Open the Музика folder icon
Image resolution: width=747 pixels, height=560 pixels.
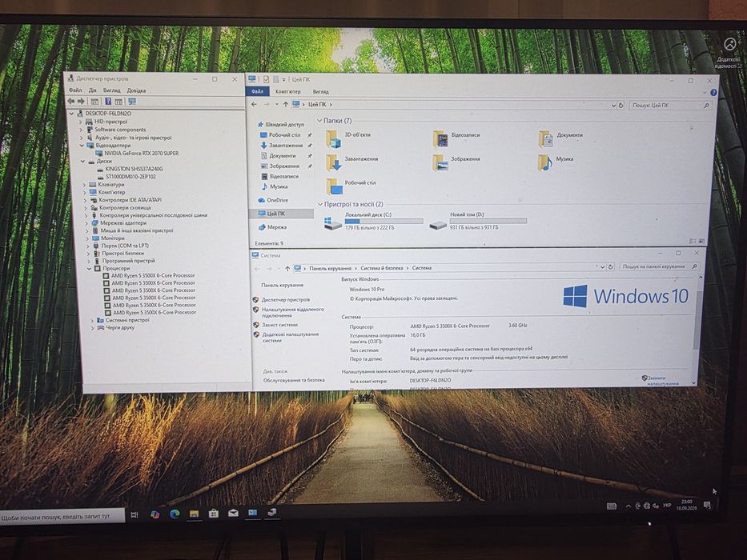[545, 163]
